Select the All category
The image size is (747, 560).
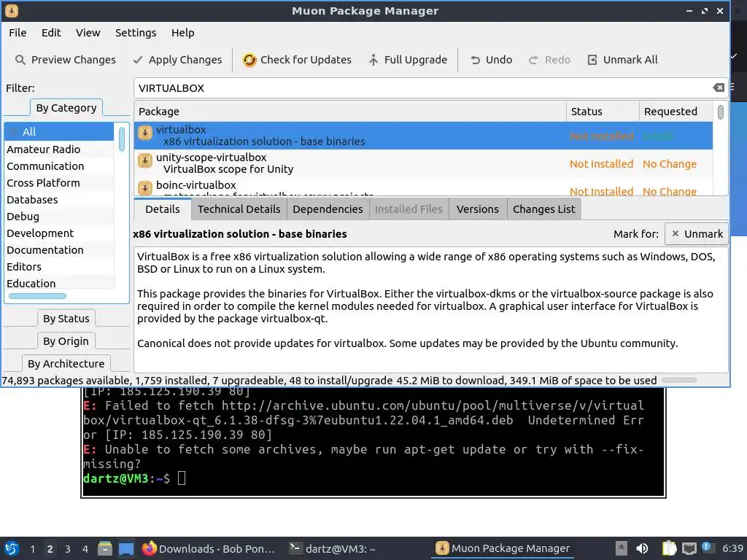point(59,131)
